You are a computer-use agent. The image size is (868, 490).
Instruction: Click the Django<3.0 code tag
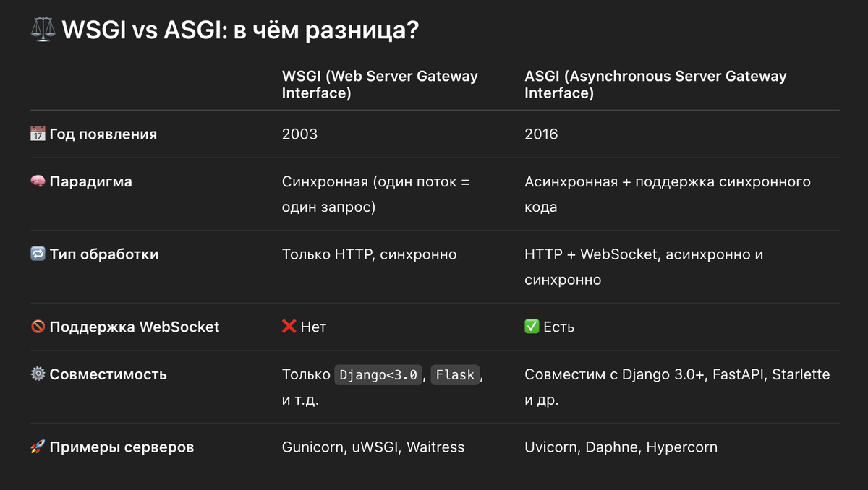tap(379, 375)
